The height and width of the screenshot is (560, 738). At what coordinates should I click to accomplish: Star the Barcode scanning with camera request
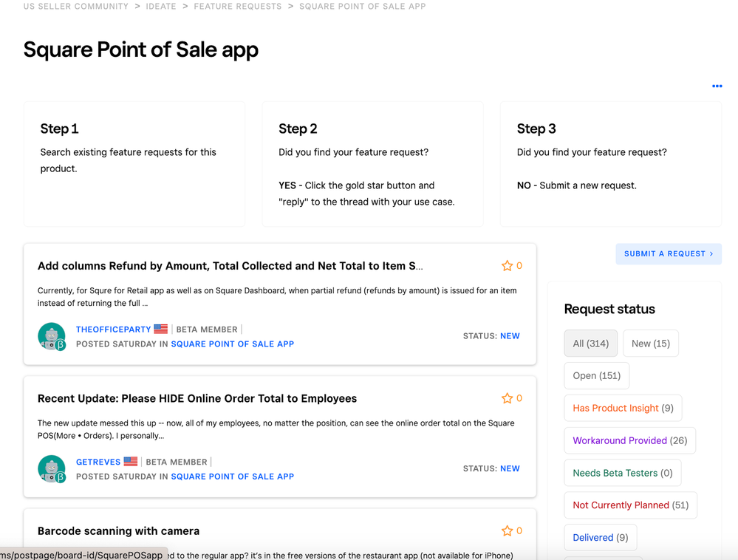pos(507,530)
